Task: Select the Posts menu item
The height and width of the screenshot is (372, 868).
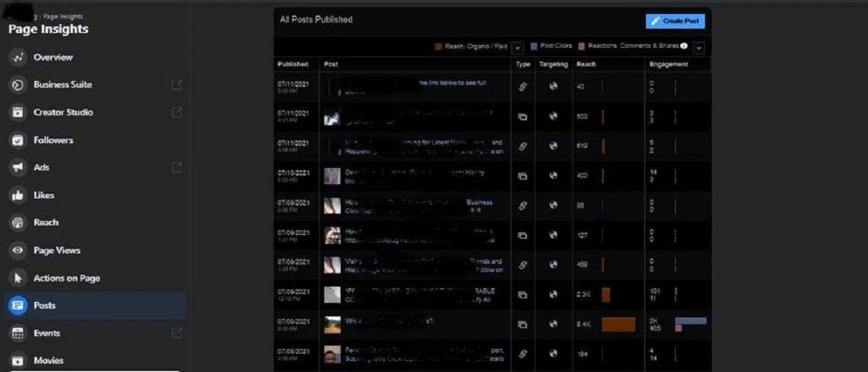Action: (x=44, y=306)
